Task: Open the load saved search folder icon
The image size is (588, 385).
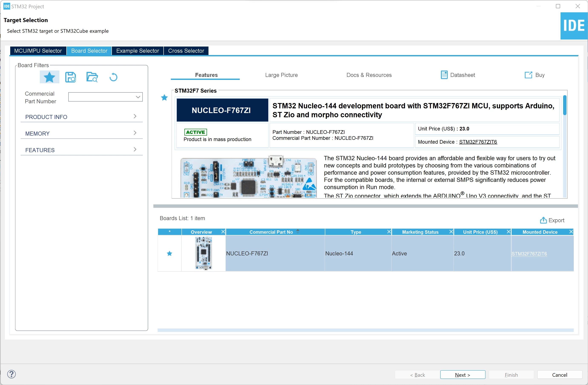Action: [92, 77]
